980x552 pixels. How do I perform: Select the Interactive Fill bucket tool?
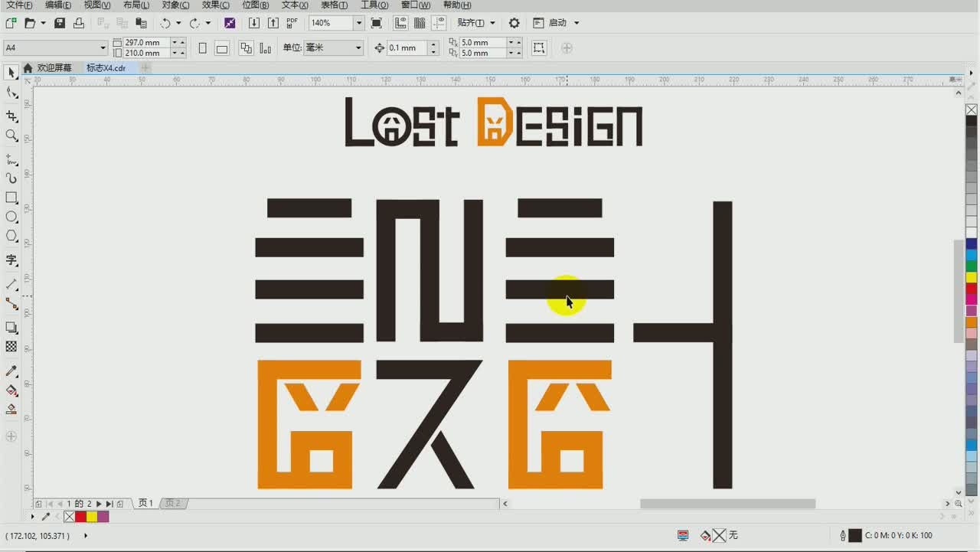coord(11,390)
